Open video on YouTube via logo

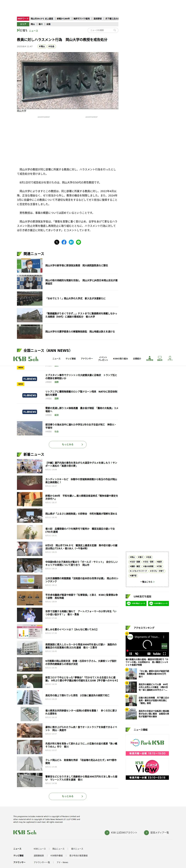click(157, 654)
